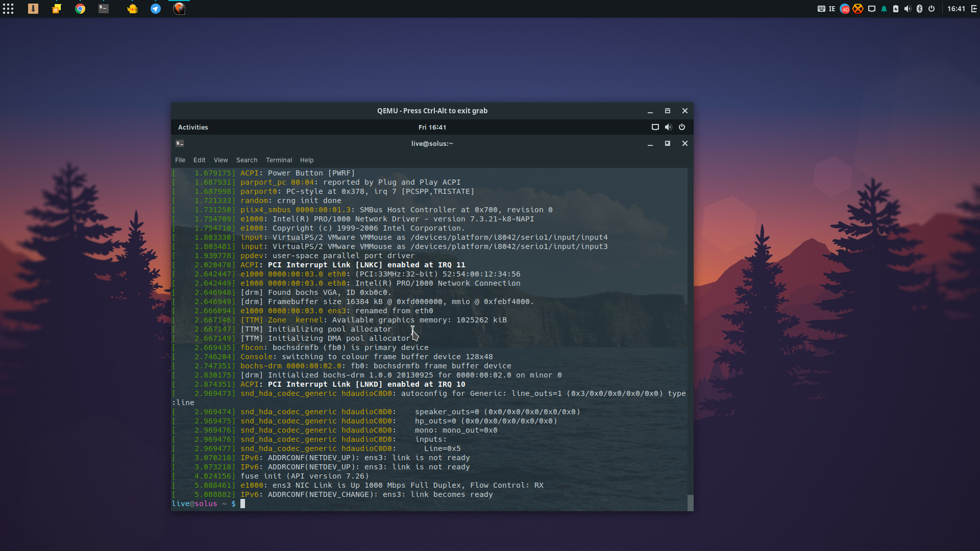Click guest volume icon in GNOME top bar
The image size is (980, 551).
point(669,127)
